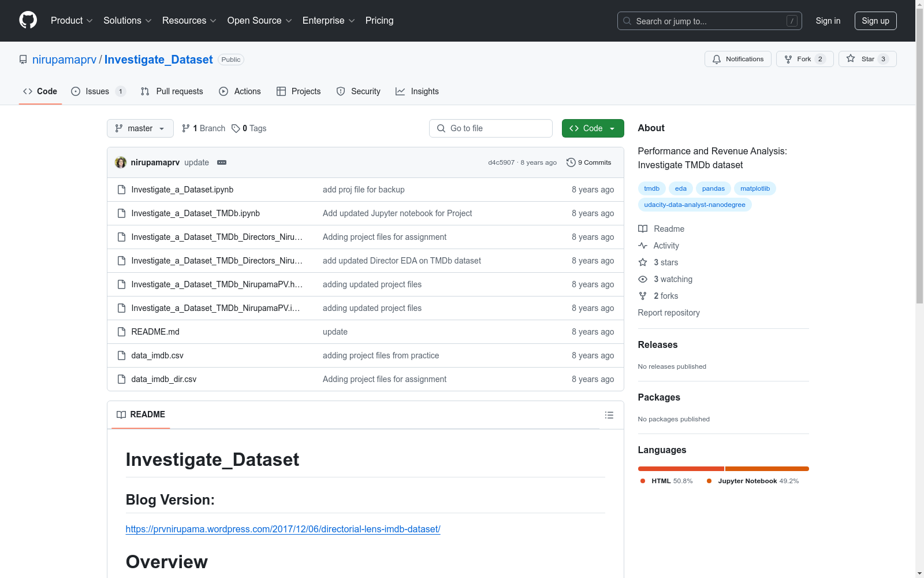Open the green Code dropdown button
Screen dimensions: 924x578
[x=593, y=128]
